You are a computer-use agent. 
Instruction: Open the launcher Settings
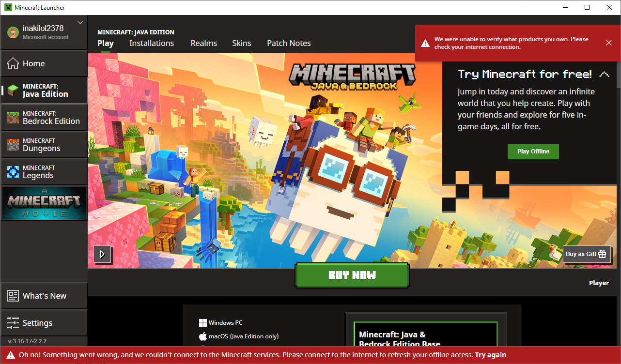pyautogui.click(x=44, y=323)
